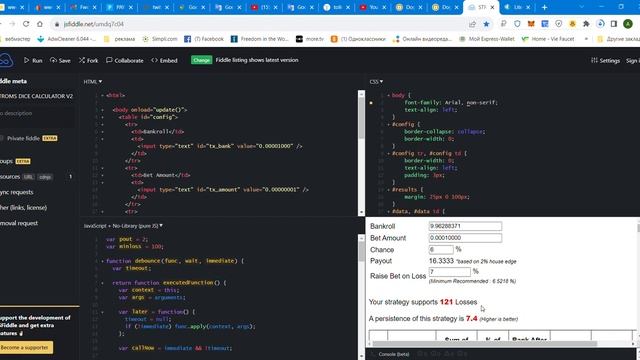The image size is (640, 360).
Task: Collapse the table id="config" fold arrow
Action: [102, 117]
